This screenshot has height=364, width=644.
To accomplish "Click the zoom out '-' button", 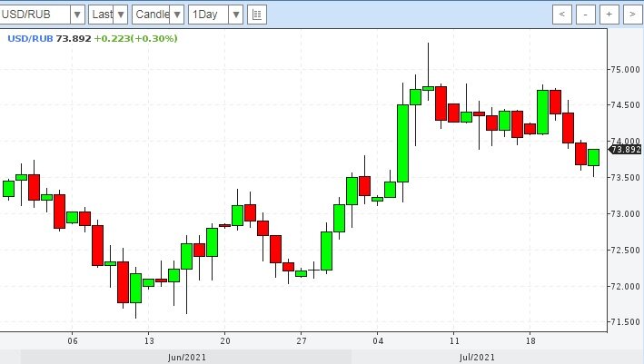I will click(586, 15).
